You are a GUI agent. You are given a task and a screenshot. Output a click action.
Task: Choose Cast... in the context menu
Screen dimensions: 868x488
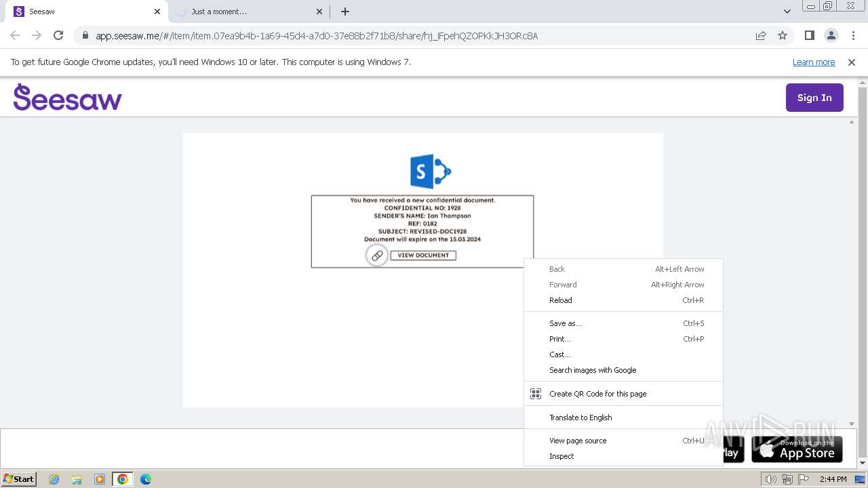click(x=623, y=354)
